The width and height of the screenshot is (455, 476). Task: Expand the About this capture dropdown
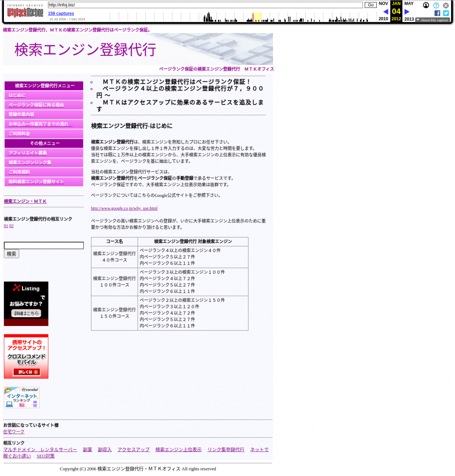pos(432,20)
